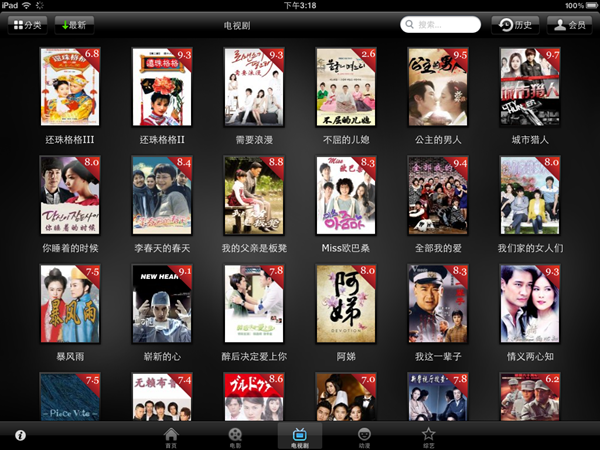This screenshot has width=600, height=450.
Task: Select the 电视剧 TV series tab
Action: pos(300,438)
